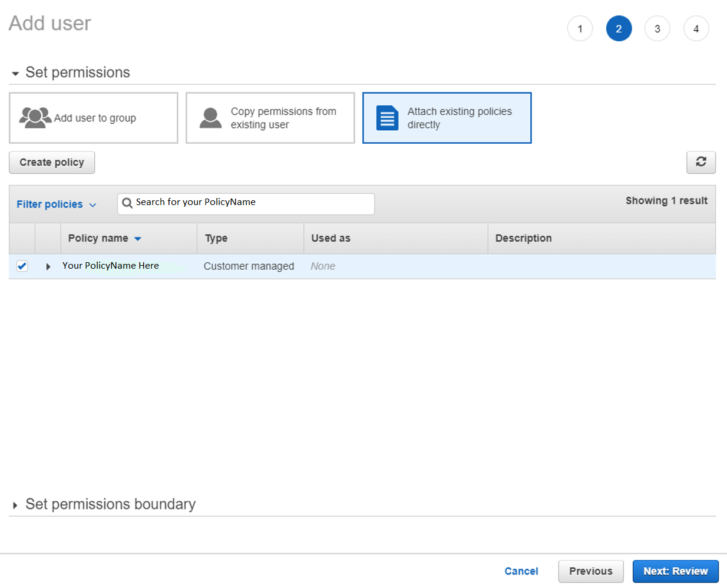Image resolution: width=727 pixels, height=588 pixels.
Task: Select Copy permissions from existing user
Action: point(270,118)
